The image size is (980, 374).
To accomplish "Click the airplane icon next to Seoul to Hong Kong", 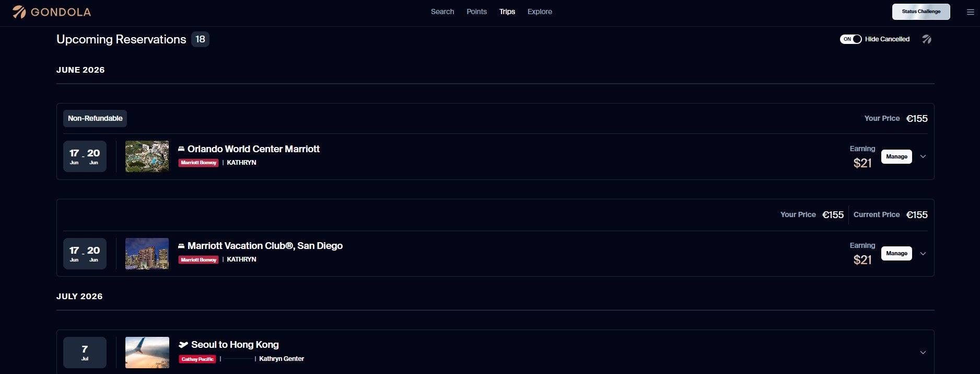I will pos(183,345).
